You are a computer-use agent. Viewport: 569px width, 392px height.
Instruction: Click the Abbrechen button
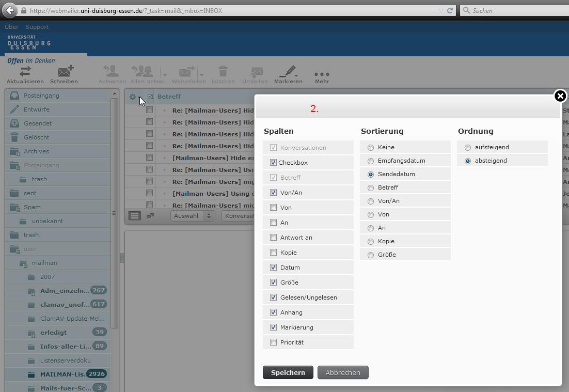pos(343,372)
